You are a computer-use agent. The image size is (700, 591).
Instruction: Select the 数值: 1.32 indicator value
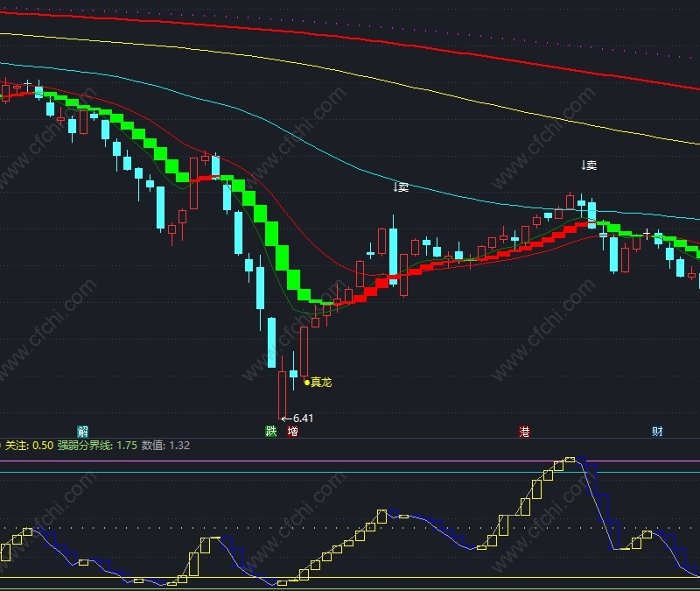165,446
